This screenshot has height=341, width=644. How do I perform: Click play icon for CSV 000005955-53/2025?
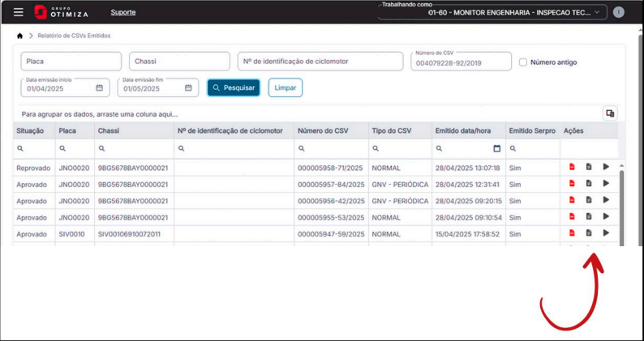tap(606, 216)
